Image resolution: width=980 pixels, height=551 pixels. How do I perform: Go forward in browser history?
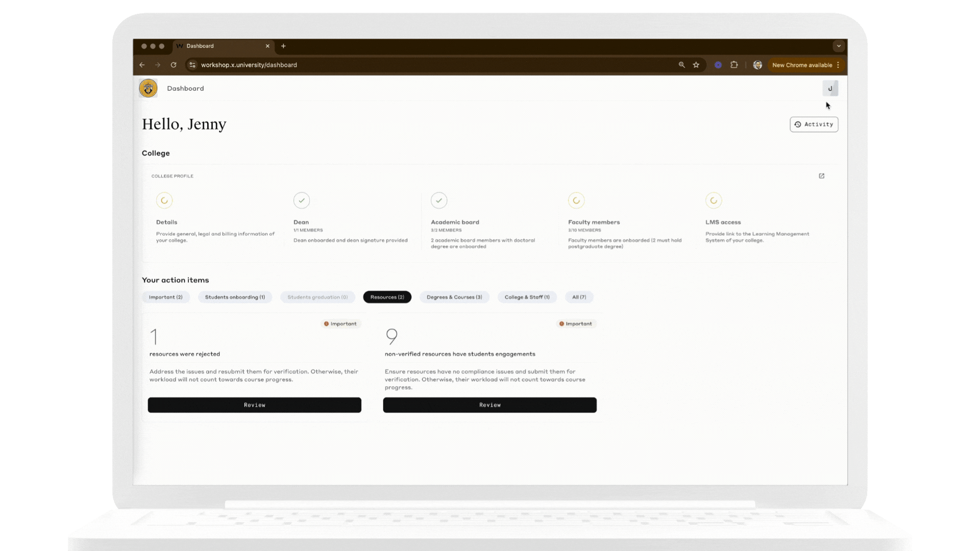(158, 65)
